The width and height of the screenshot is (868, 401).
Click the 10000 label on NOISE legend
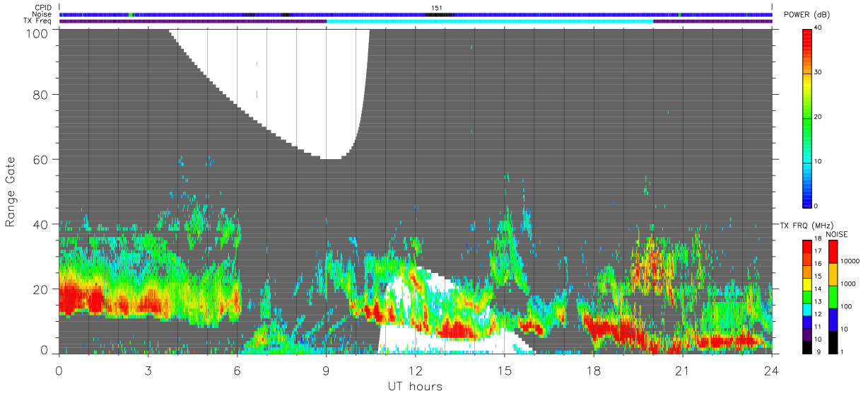[850, 261]
